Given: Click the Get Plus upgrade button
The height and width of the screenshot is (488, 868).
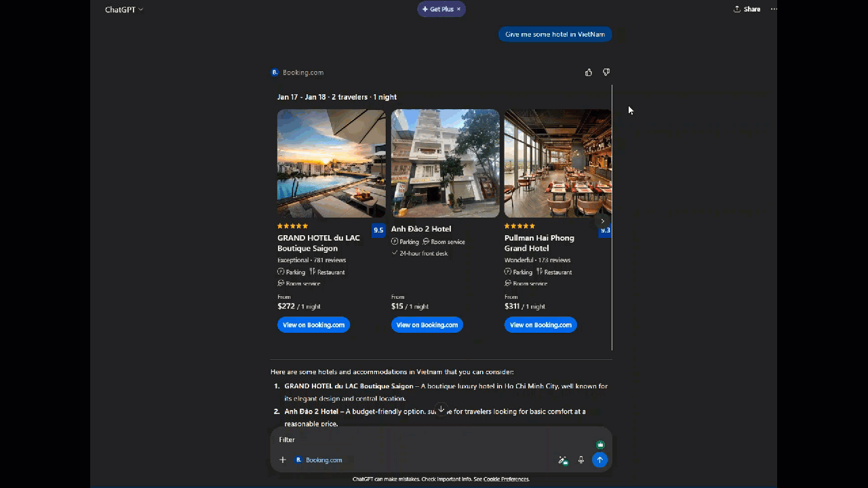Looking at the screenshot, I should point(437,9).
